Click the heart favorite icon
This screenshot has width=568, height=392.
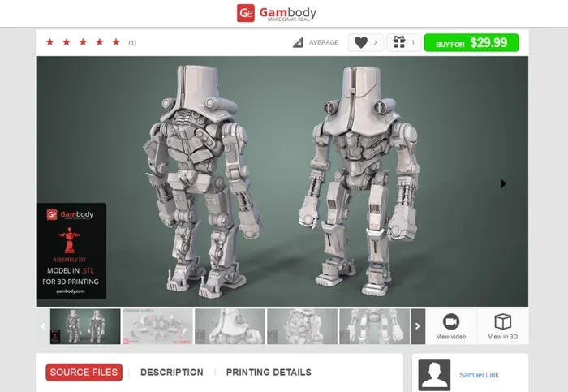pos(361,43)
